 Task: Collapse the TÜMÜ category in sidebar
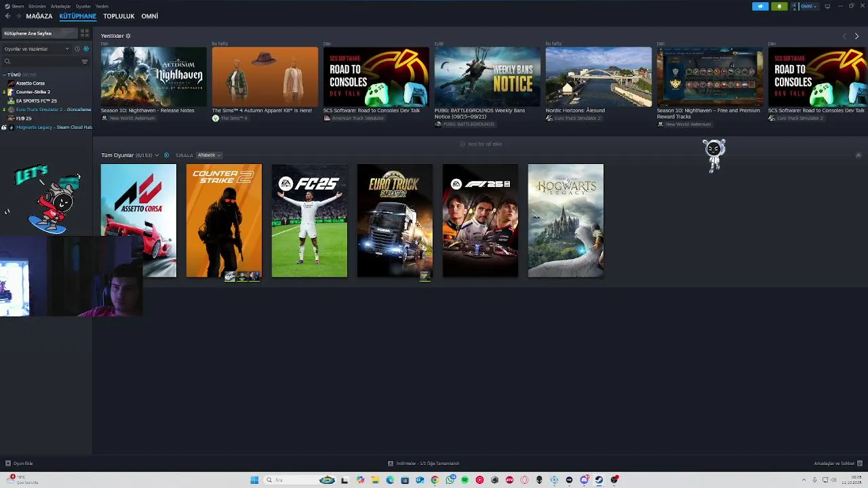[4, 75]
